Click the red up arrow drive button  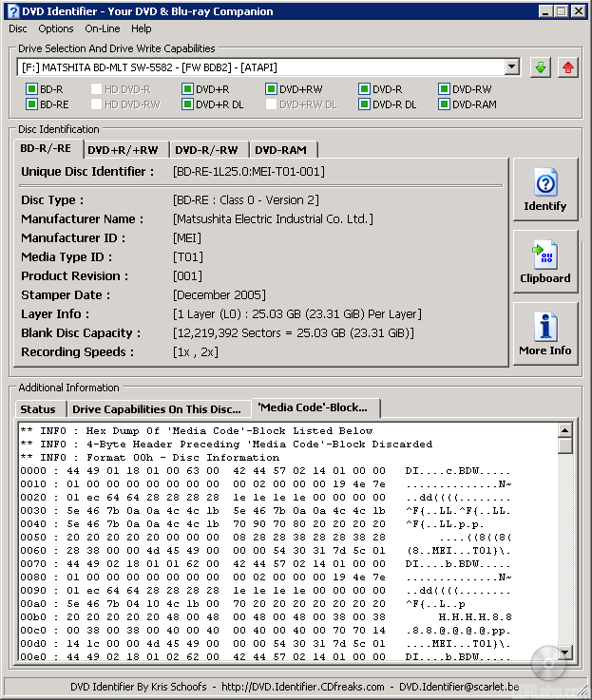pos(567,67)
